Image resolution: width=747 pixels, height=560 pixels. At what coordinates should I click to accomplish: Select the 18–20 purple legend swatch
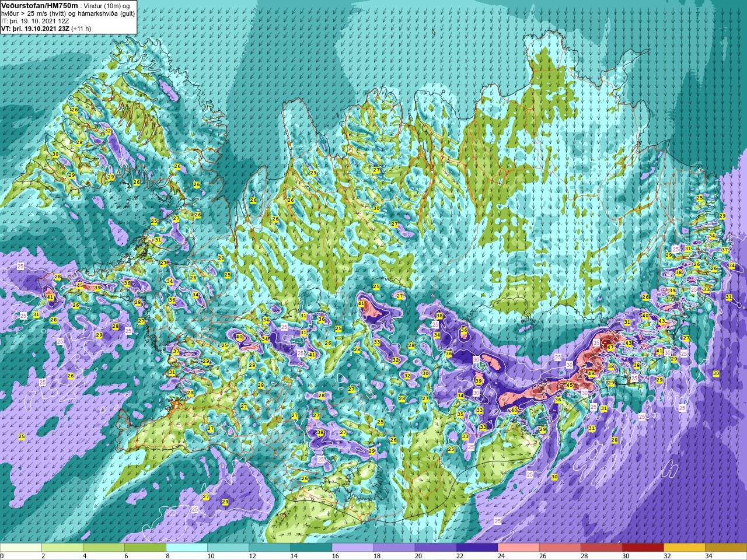tap(394, 548)
